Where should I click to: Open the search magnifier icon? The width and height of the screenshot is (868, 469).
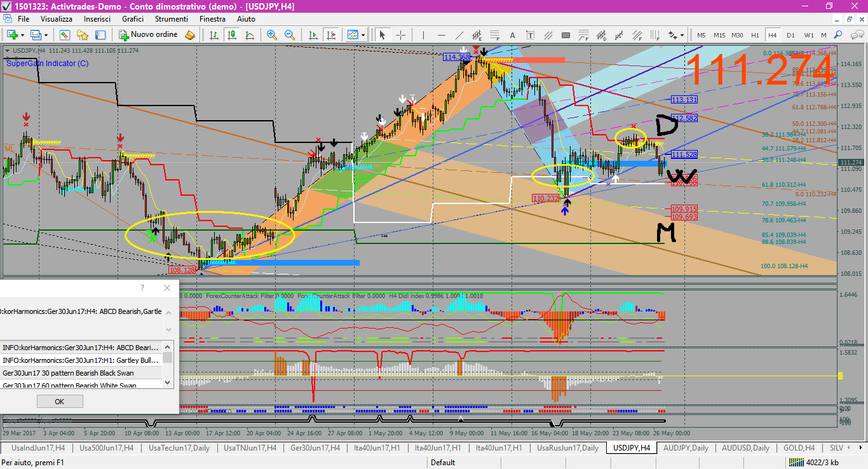click(837, 35)
